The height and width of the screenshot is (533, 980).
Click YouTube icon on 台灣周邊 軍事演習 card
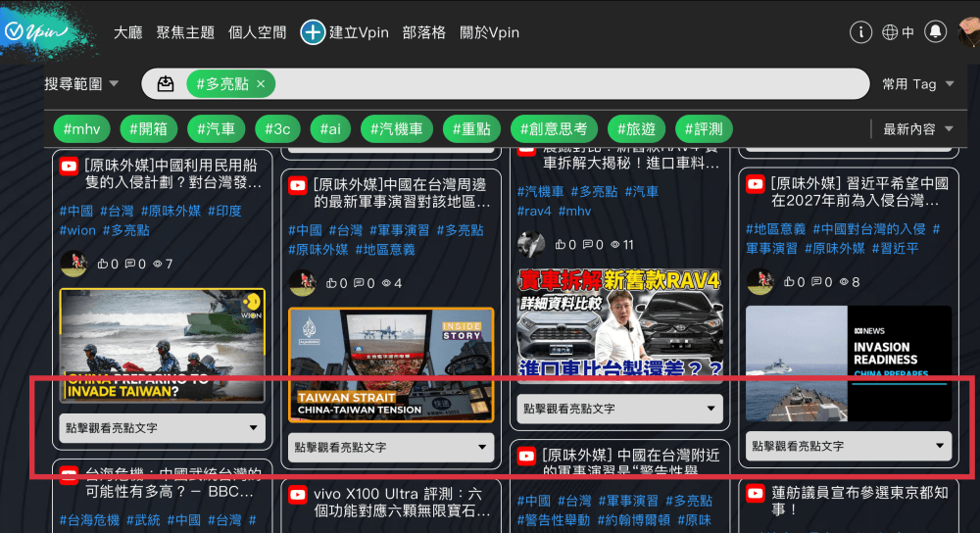(298, 185)
